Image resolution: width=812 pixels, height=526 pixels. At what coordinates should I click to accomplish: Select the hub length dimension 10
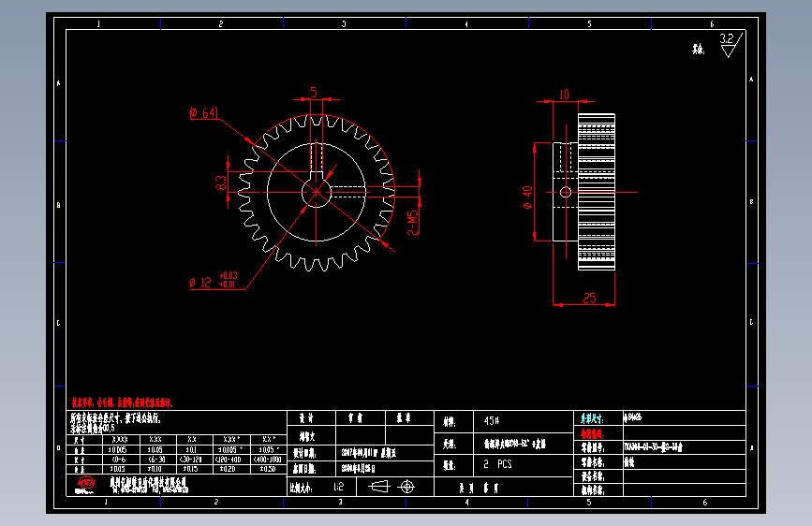[564, 95]
